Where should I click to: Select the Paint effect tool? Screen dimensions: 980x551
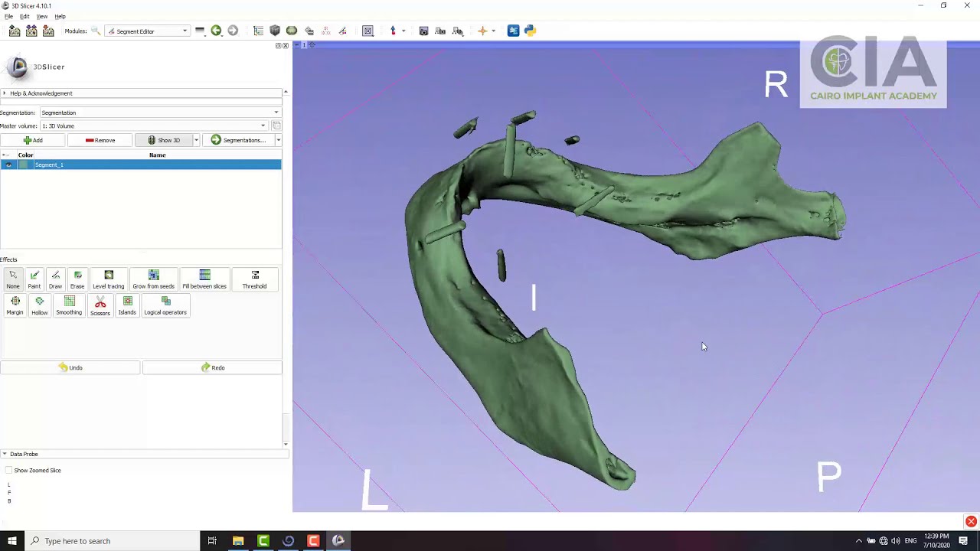coord(34,279)
